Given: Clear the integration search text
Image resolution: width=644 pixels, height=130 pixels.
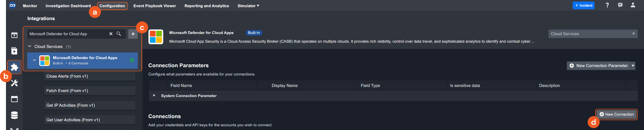Looking at the screenshot, I should tap(111, 34).
